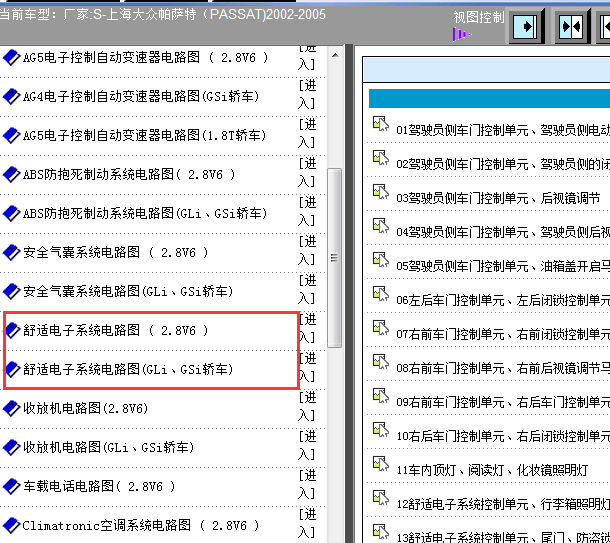Click the left list scrollbar thumb
This screenshot has height=543, width=610.
pos(335,258)
